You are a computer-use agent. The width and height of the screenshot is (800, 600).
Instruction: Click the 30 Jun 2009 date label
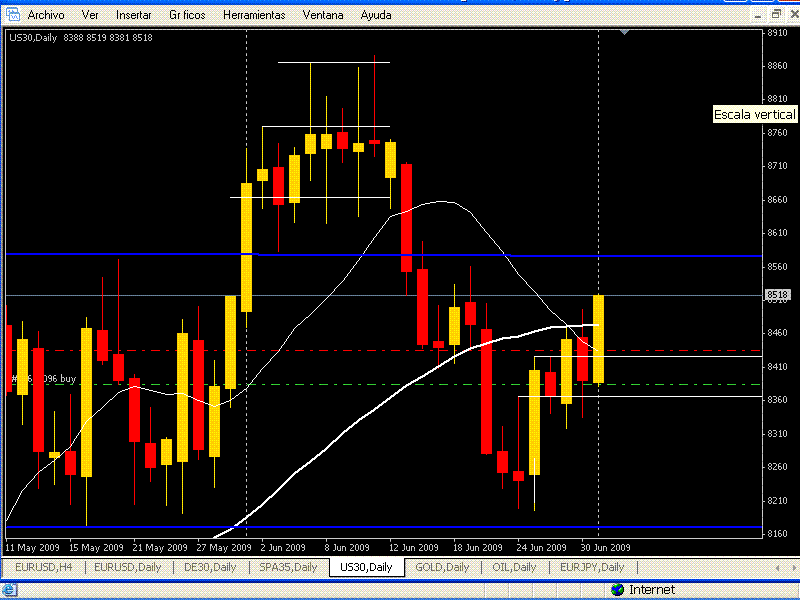(606, 547)
